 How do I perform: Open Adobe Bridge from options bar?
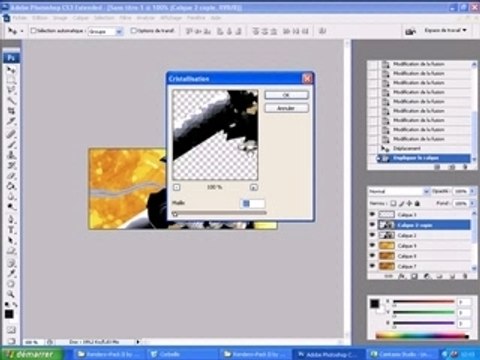[x=410, y=31]
